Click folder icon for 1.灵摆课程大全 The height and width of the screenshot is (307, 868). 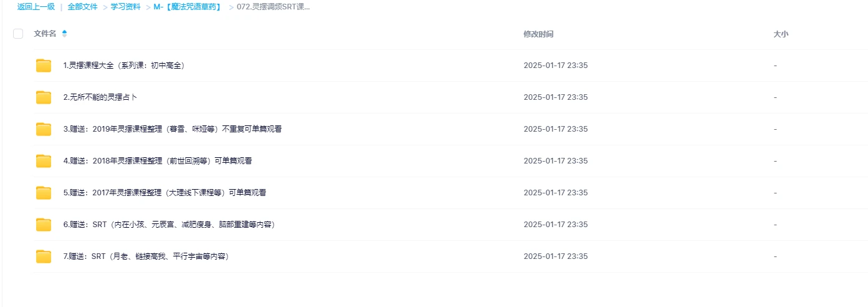pos(44,66)
